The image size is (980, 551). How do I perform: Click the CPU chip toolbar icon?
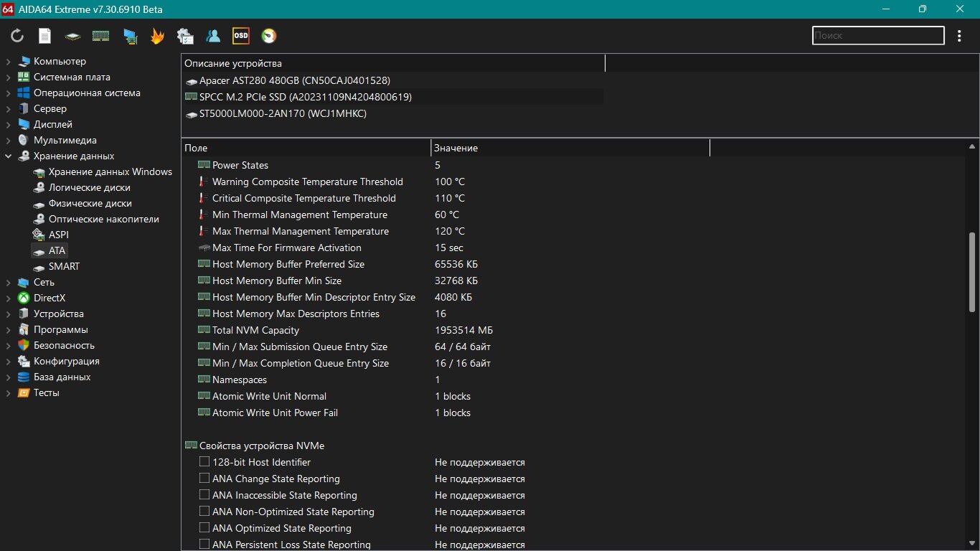tap(72, 36)
